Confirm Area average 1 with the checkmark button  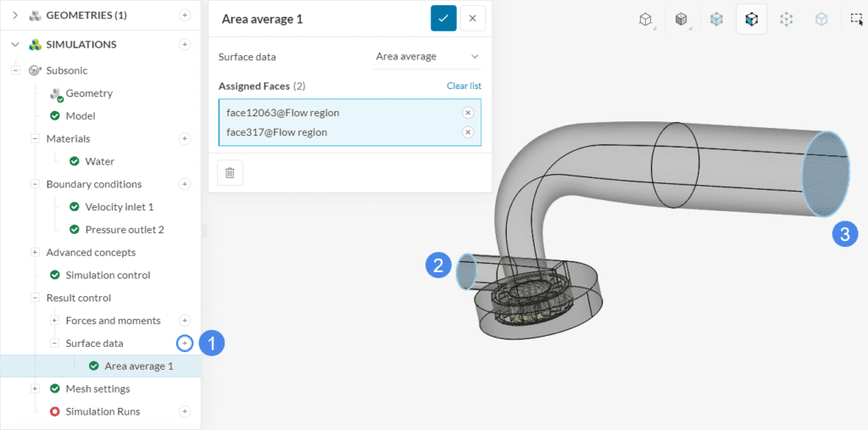click(443, 18)
